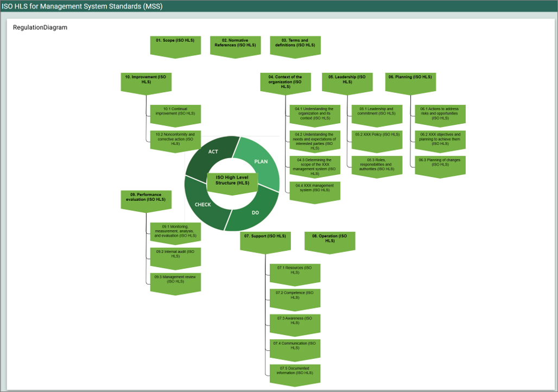Viewport: 558px width, 392px height.
Task: Open the 01. Scope node
Action: coord(175,45)
